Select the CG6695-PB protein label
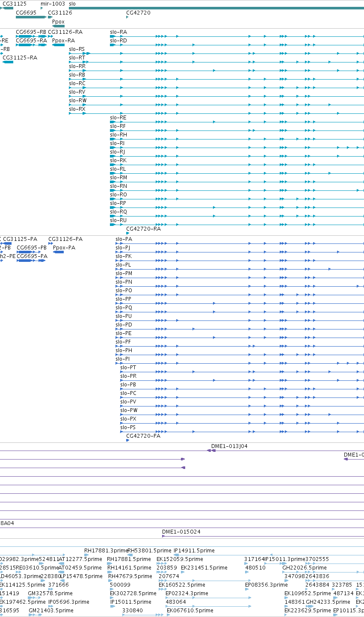Screen dimensions: 364x617 (x=32, y=248)
